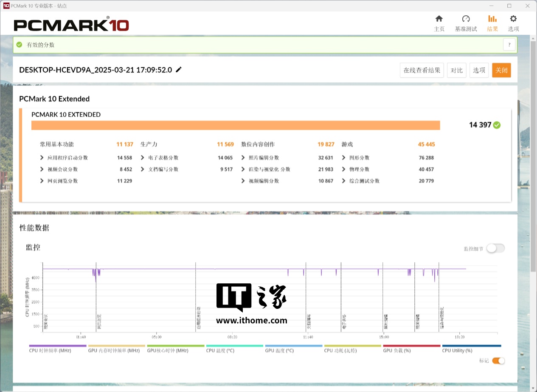537x392 pixels.
Task: Click the question mark help button
Action: tap(509, 45)
